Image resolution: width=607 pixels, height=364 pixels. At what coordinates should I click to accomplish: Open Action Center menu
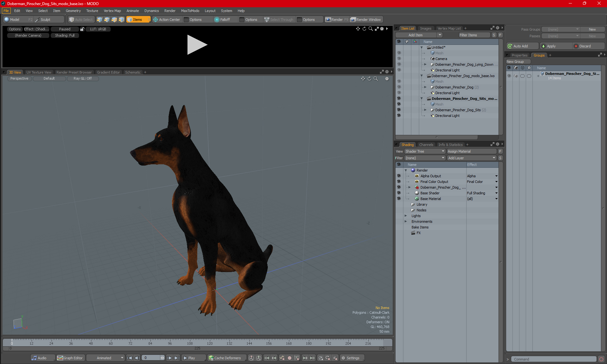pos(167,20)
